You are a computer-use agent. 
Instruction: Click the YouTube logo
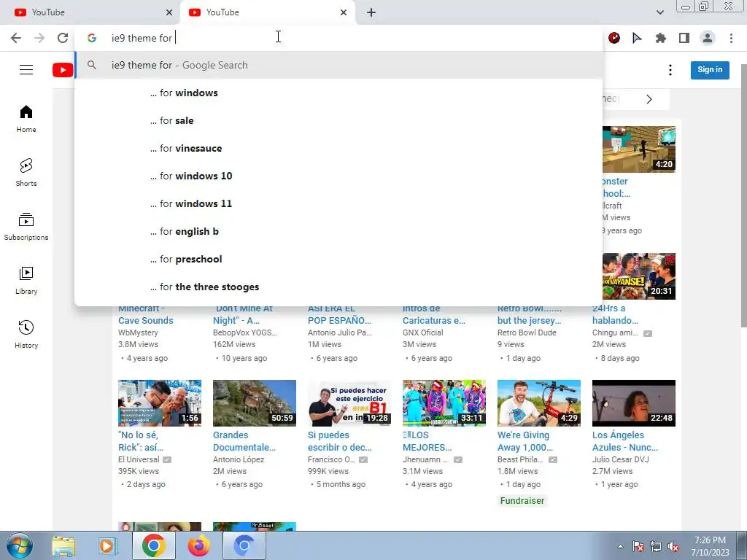pos(63,70)
